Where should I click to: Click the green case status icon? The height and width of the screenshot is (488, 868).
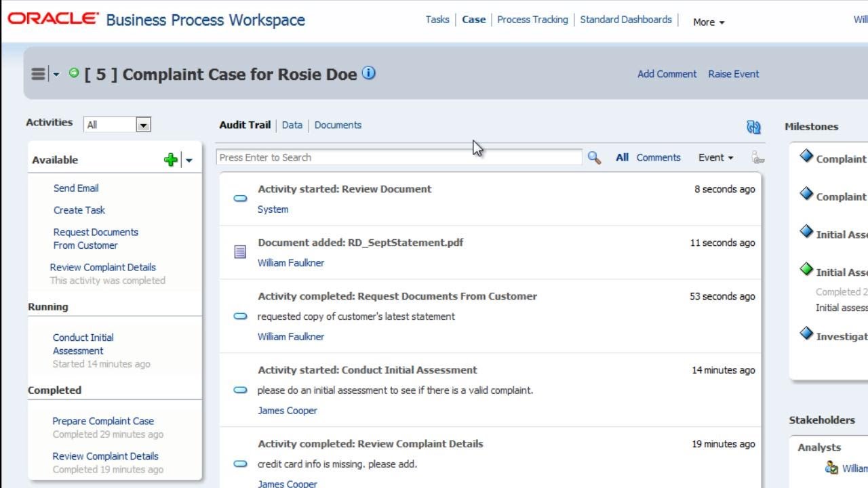coord(74,73)
